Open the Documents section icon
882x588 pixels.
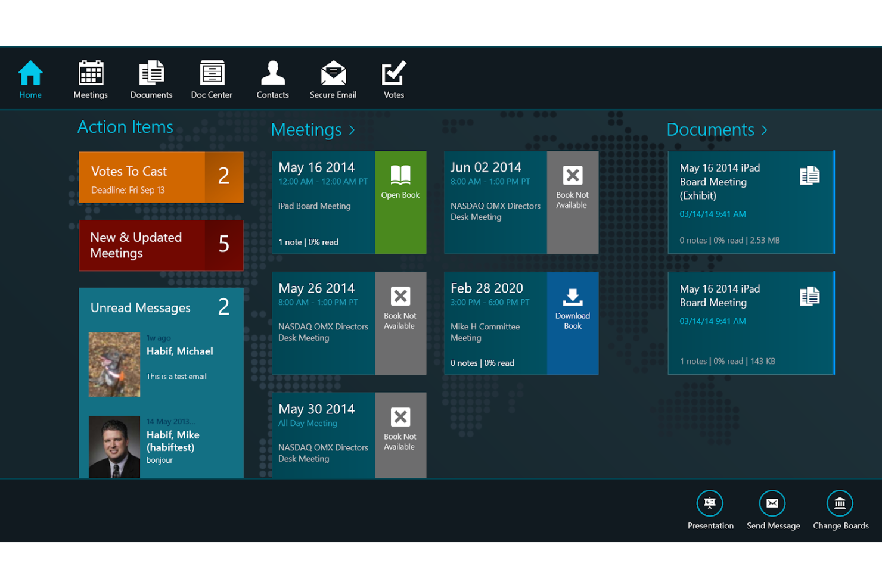151,73
